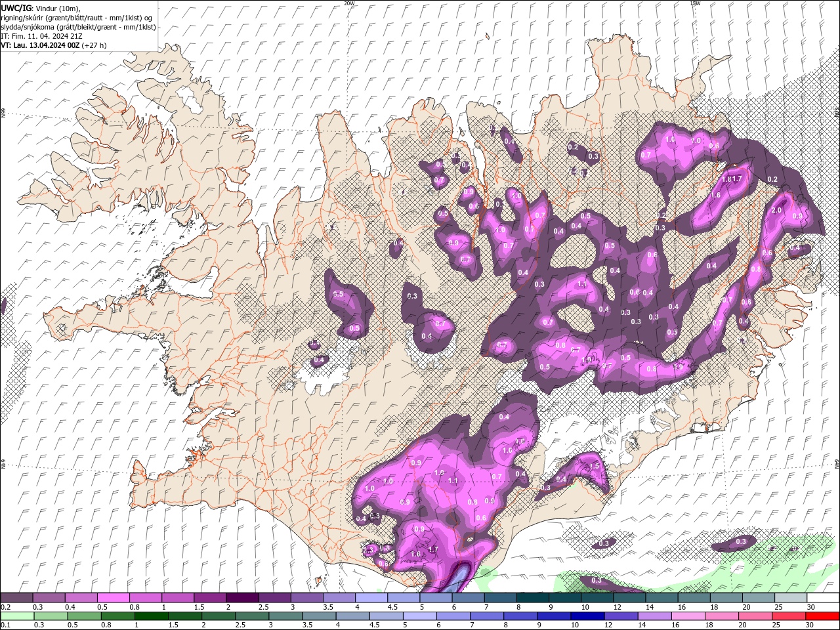Select the IT: Fim. 11.04.2024 21Z line
This screenshot has width=840, height=630.
[x=41, y=36]
